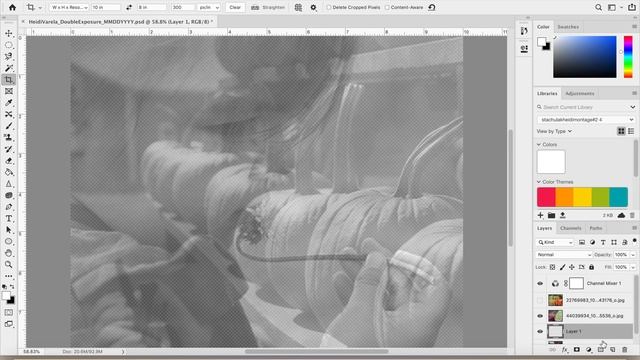
Task: Open the Normal blend mode dropdown
Action: [x=564, y=255]
